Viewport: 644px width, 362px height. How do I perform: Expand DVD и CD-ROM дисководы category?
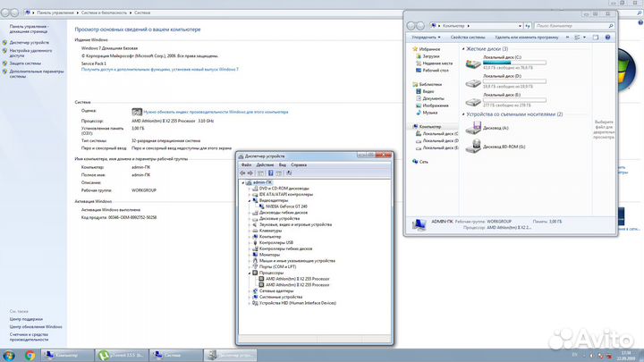pyautogui.click(x=250, y=189)
